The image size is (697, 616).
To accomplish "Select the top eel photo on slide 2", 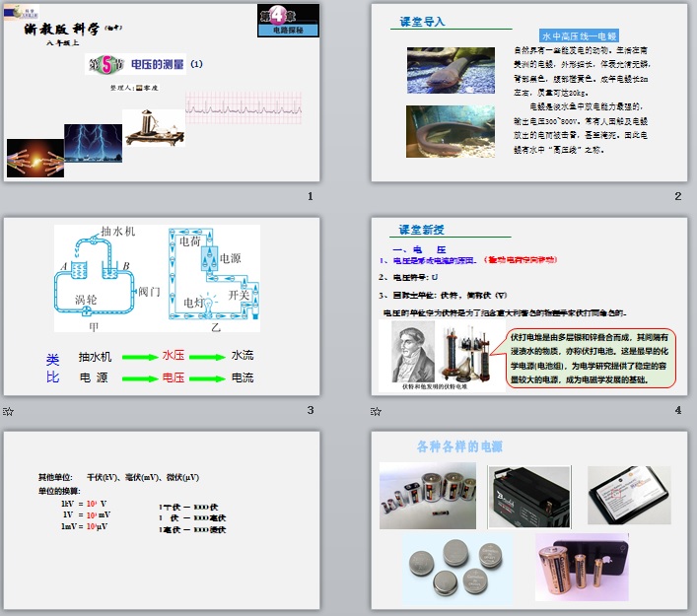I will point(451,71).
